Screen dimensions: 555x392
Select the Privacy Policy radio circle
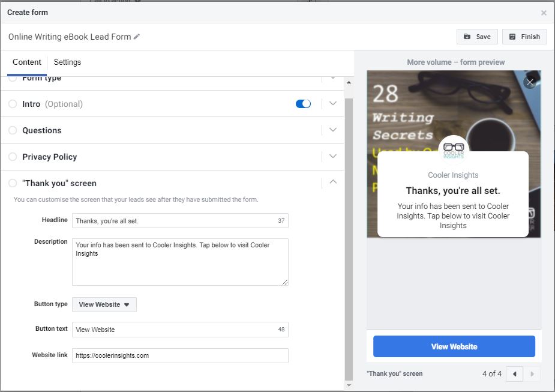coord(13,157)
